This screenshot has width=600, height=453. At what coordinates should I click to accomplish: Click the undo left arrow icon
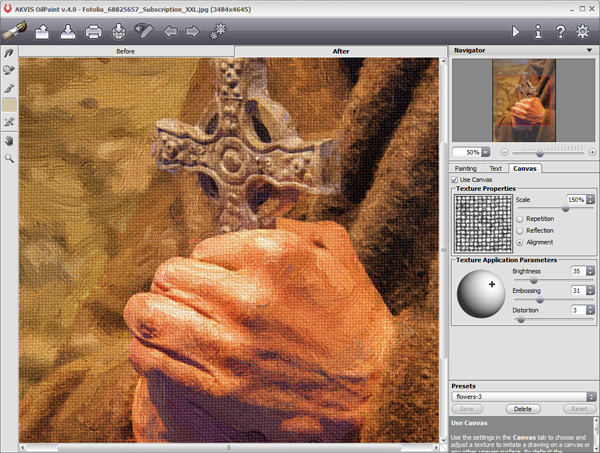coord(169,32)
